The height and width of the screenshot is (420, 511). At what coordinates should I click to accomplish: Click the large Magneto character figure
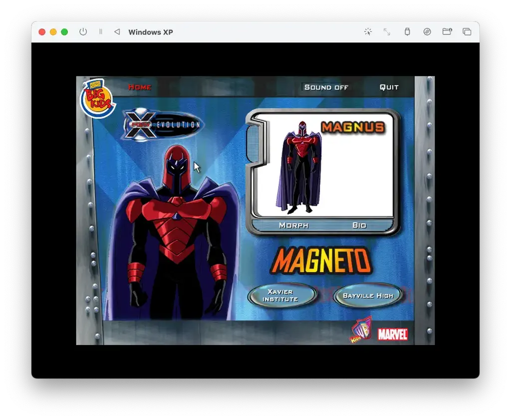tap(173, 232)
